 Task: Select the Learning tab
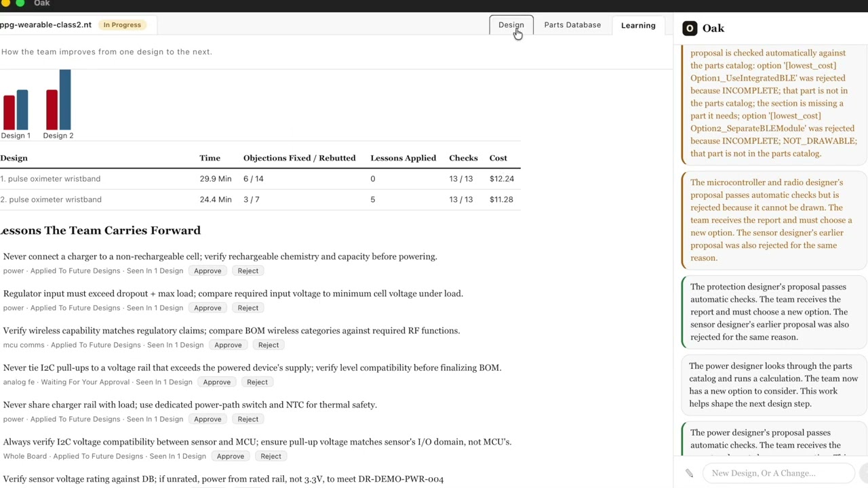638,25
